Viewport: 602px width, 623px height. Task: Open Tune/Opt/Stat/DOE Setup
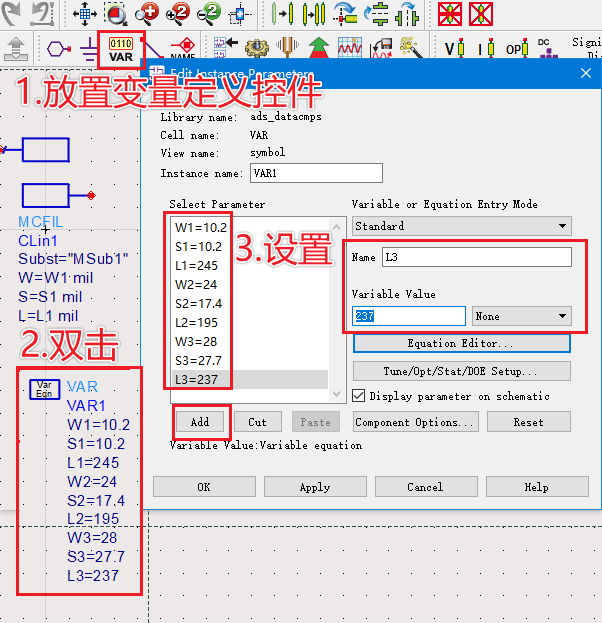coord(462,371)
